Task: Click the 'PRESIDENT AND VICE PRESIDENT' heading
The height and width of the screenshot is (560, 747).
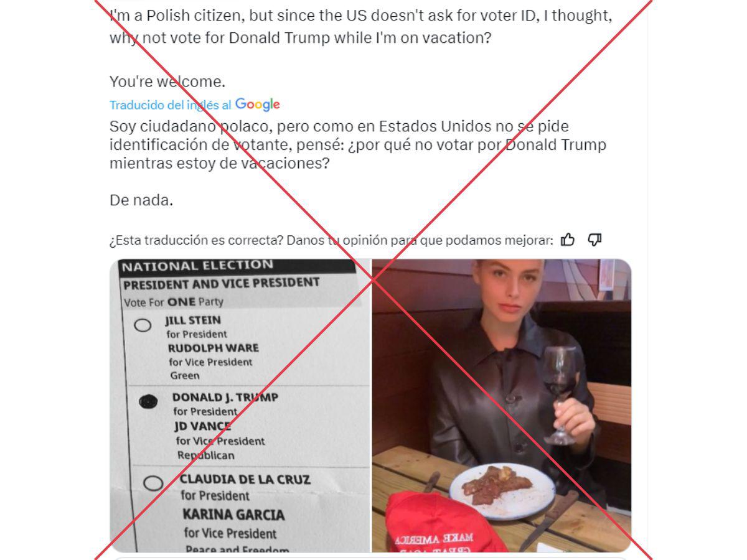Action: (x=222, y=284)
